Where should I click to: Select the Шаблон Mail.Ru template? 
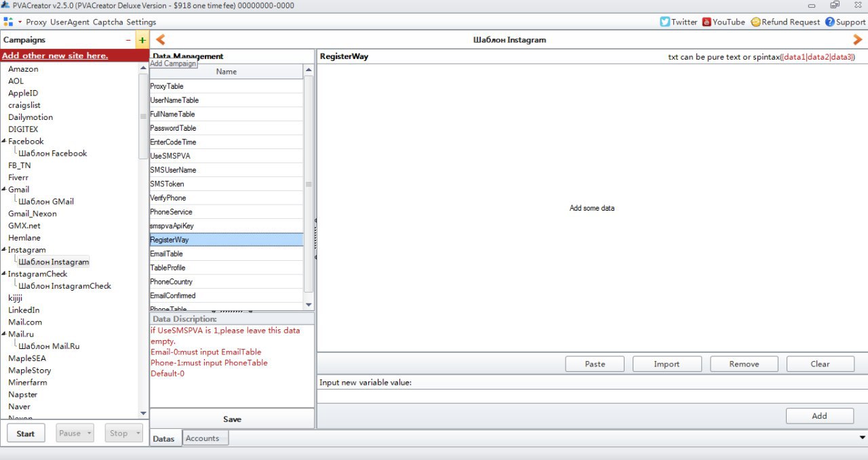[49, 346]
